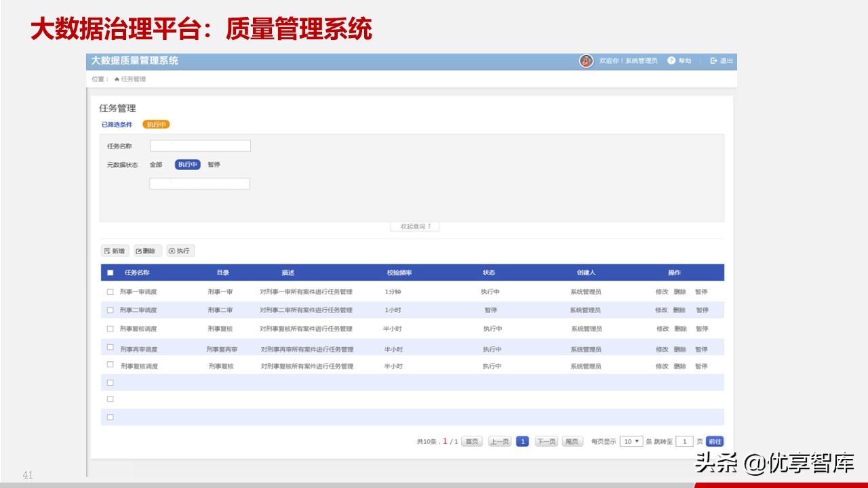Click the system administrator avatar icon
This screenshot has width=868, height=488.
point(586,61)
